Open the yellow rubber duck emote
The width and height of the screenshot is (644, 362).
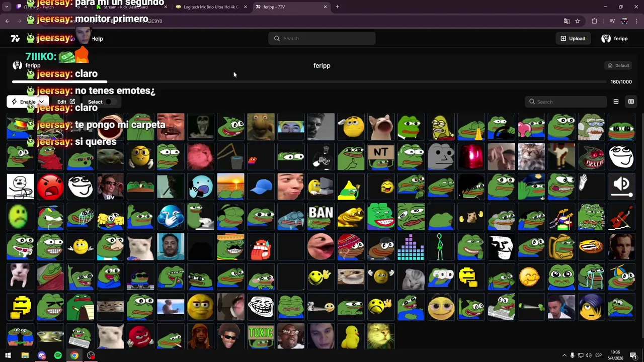[351, 336]
